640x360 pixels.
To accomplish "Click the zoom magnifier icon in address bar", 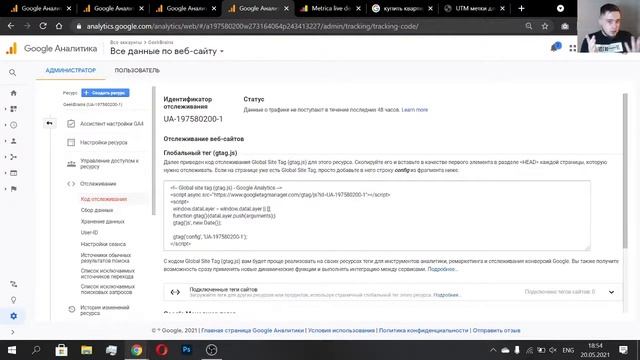I will coord(529,26).
